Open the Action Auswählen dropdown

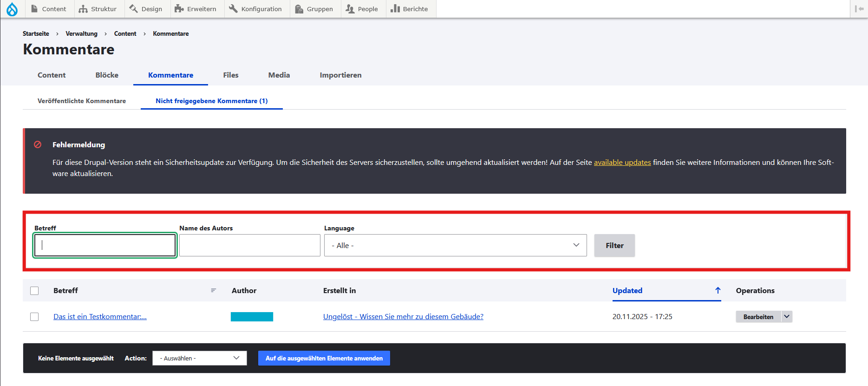pyautogui.click(x=199, y=358)
